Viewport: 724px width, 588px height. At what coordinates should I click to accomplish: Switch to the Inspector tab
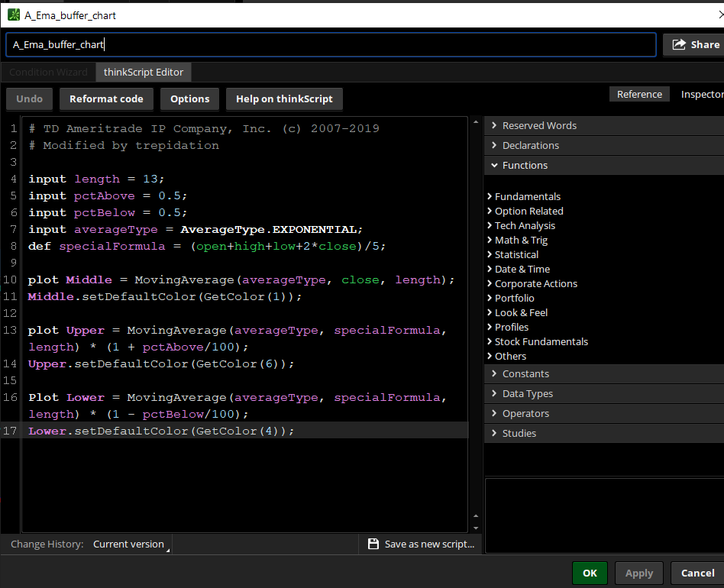click(701, 94)
